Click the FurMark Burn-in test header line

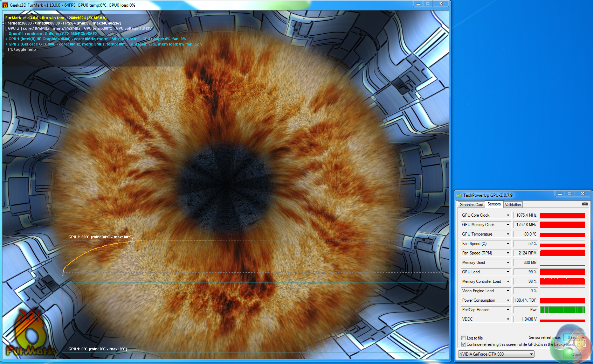pos(56,18)
